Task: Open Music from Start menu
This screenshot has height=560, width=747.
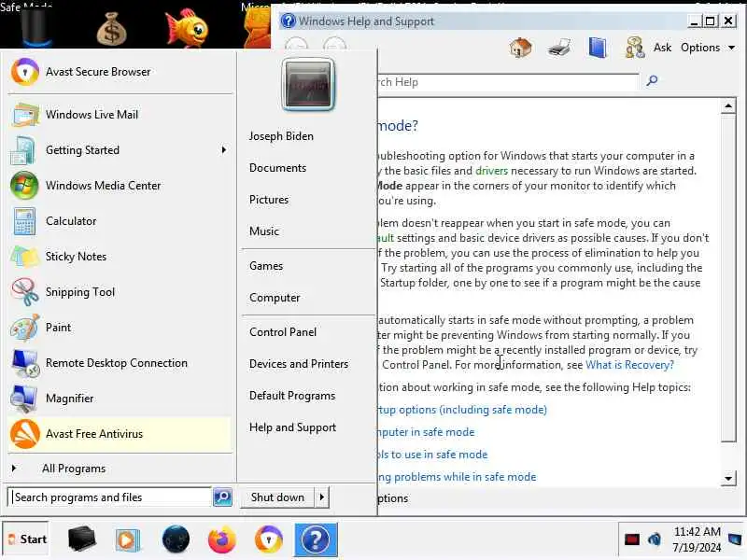Action: [x=264, y=231]
